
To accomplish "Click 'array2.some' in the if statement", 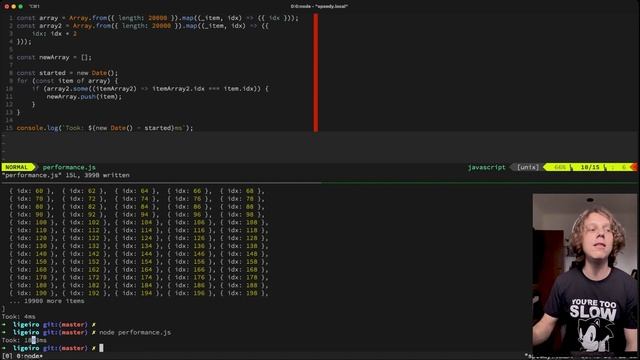I will click(66, 89).
